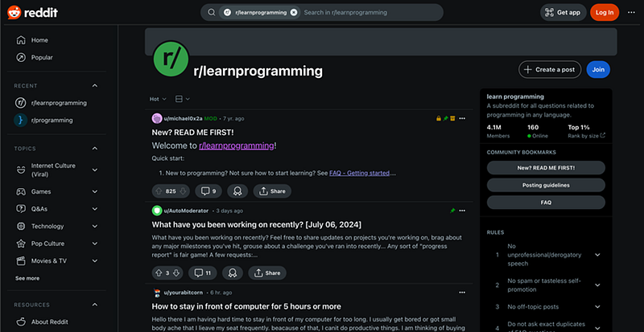Open comments on READ ME FIRST post (9)
The image size is (644, 332).
point(208,191)
